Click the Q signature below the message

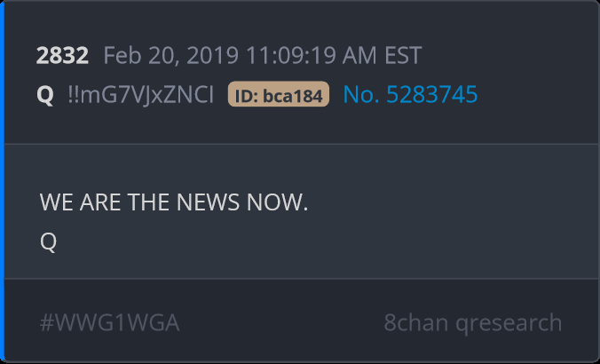(x=48, y=241)
